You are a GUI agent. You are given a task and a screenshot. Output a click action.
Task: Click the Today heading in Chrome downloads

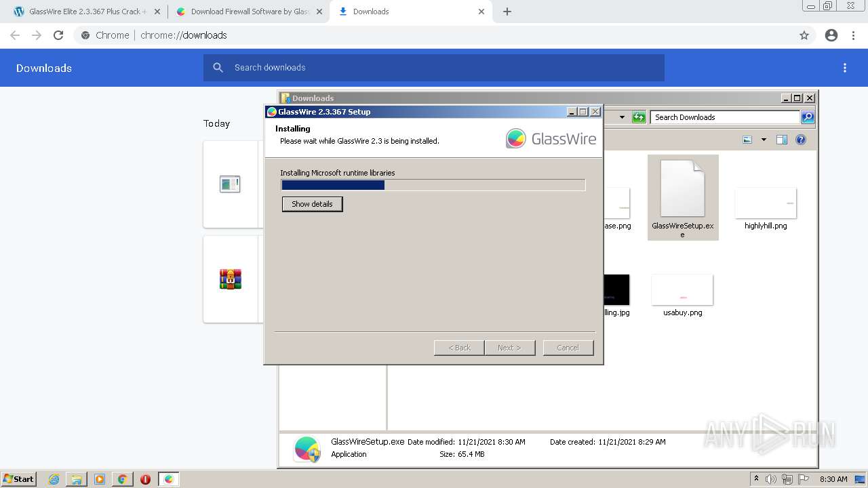[216, 123]
